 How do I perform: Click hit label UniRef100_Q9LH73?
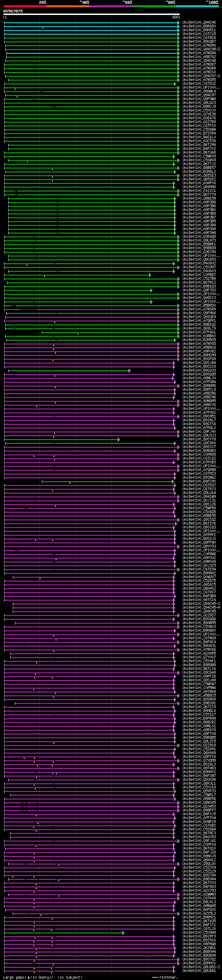(x=199, y=241)
